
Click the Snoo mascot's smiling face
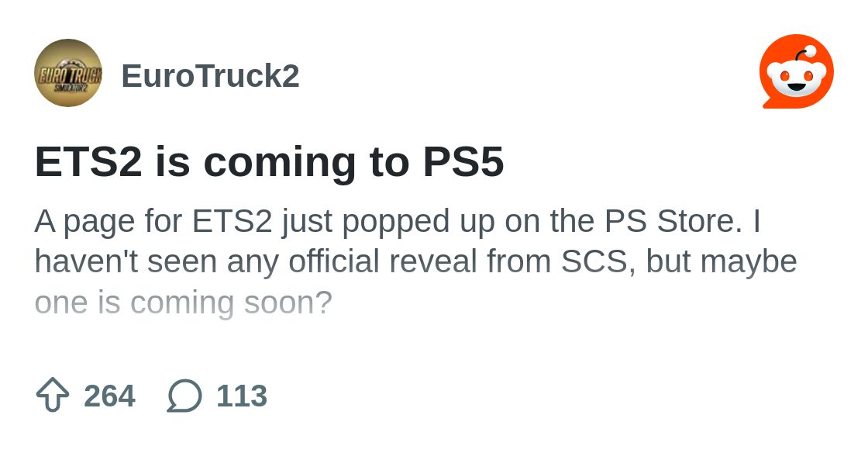coord(797,77)
